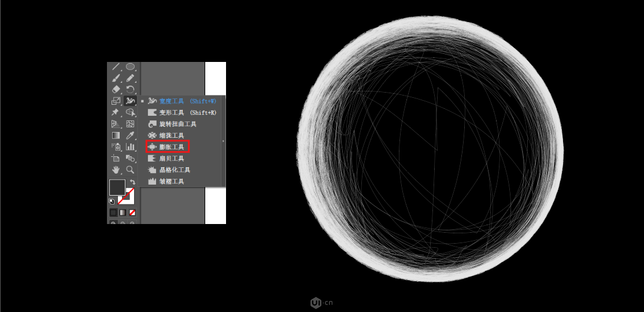This screenshot has width=644, height=312.
Task: Select the Zoom magnifier tool
Action: pos(131,170)
